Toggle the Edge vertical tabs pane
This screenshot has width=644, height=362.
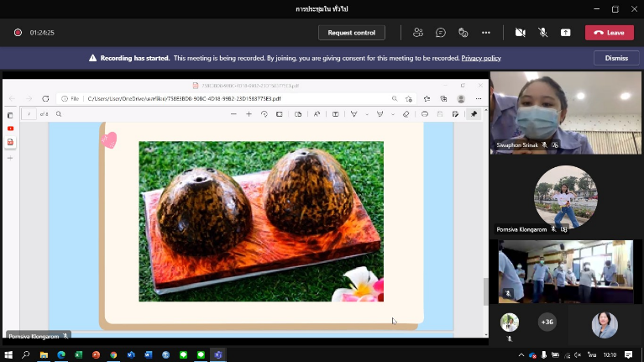[10, 115]
